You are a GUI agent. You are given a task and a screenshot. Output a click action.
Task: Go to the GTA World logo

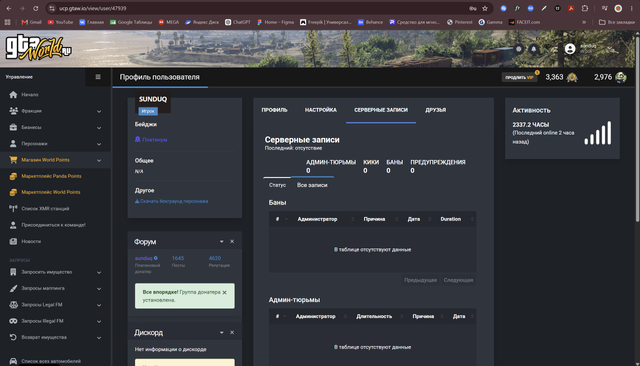(x=38, y=48)
